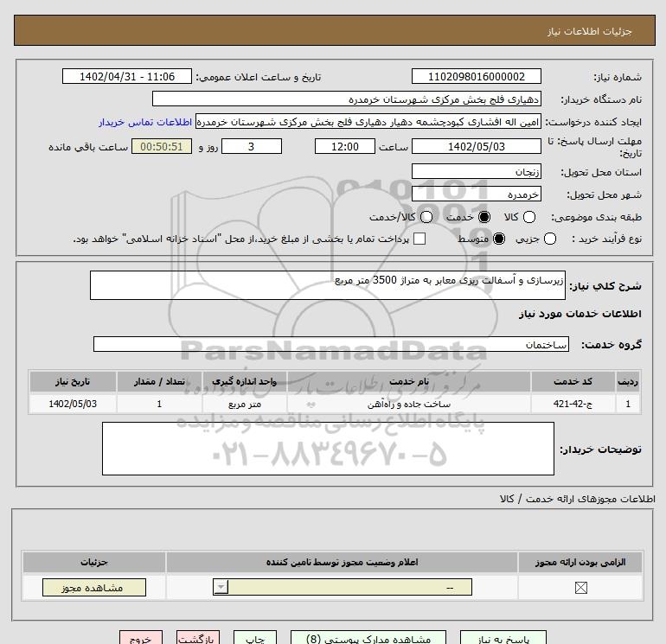Viewport: 666px width, 644px height.
Task: Toggle Islamic treasury bonds payment checkbox
Action: tap(419, 239)
